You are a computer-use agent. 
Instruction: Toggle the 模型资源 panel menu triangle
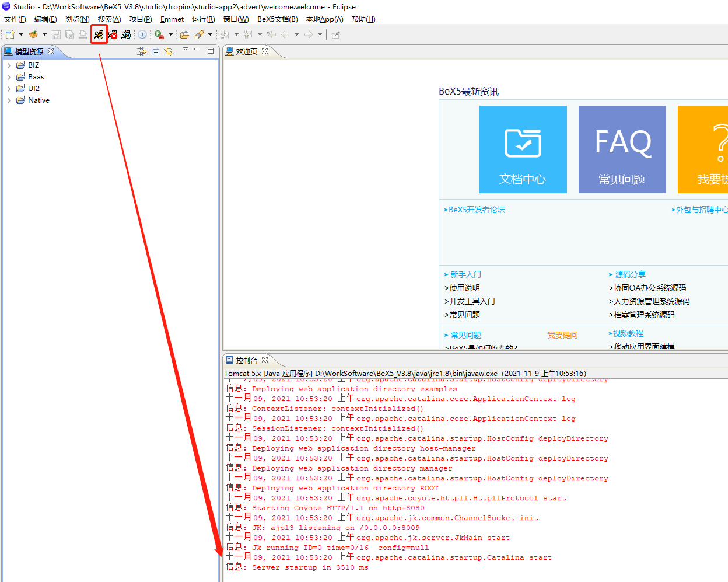coord(185,50)
